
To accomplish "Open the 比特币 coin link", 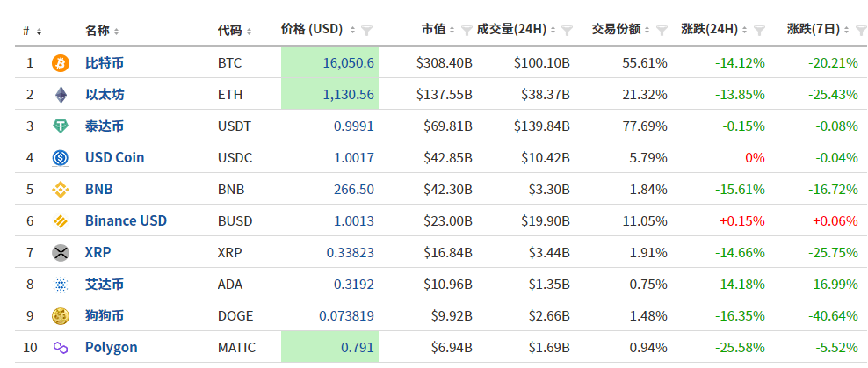I will coord(105,63).
